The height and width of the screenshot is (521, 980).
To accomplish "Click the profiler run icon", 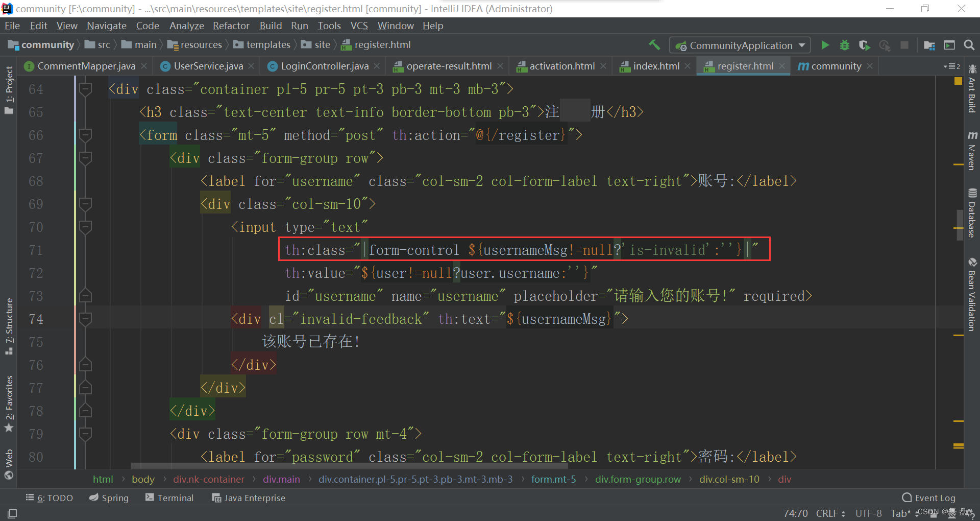I will pos(885,45).
